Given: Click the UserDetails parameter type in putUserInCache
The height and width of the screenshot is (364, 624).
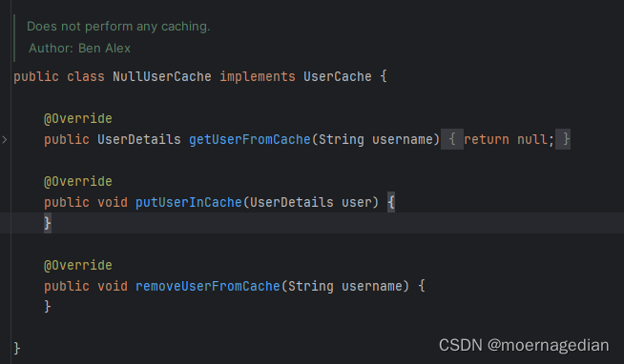Looking at the screenshot, I should pyautogui.click(x=292, y=202).
